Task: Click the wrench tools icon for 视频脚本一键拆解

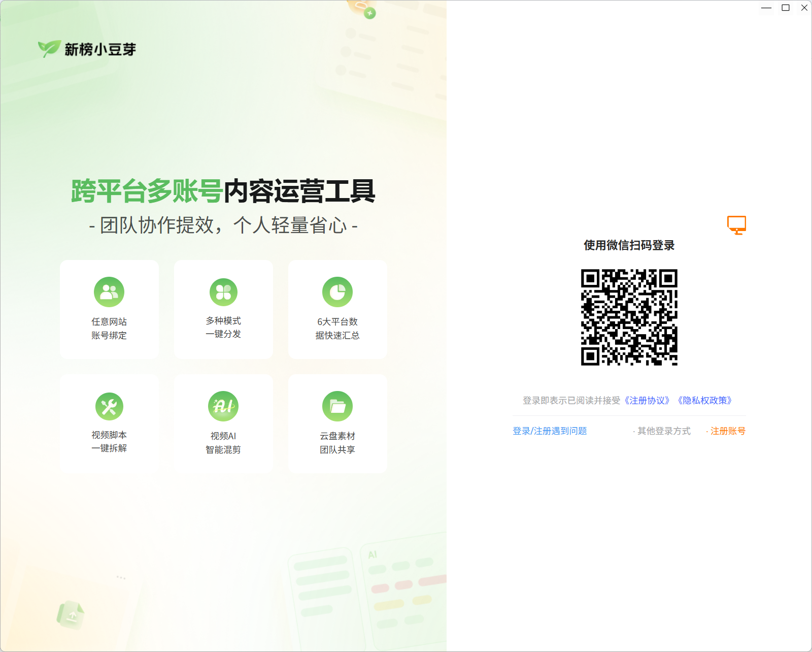Action: click(109, 406)
